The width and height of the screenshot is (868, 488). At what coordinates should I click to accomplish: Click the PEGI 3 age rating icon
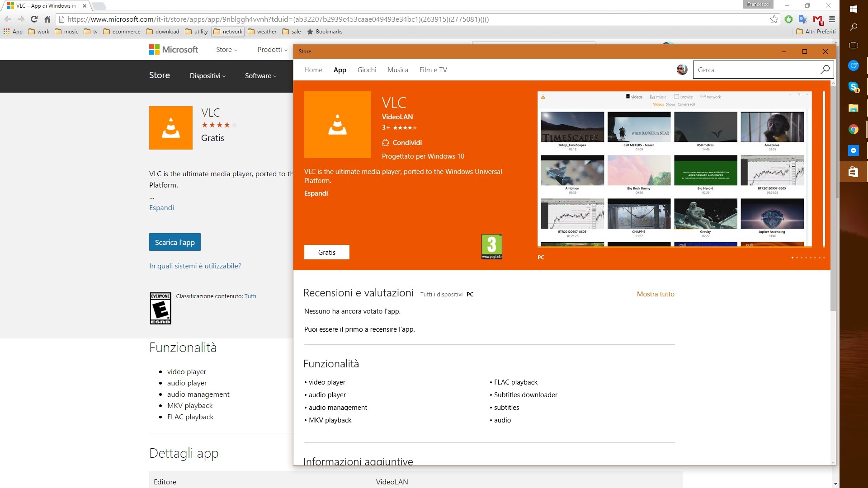click(491, 247)
